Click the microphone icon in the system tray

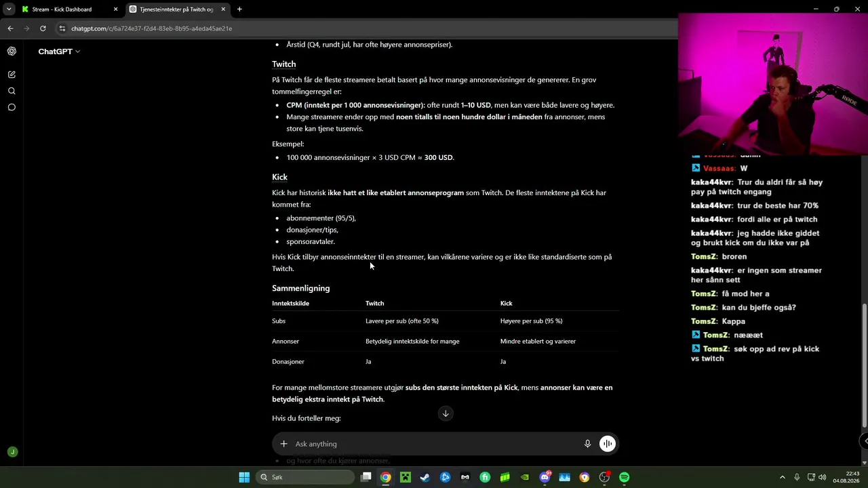pyautogui.click(x=797, y=477)
